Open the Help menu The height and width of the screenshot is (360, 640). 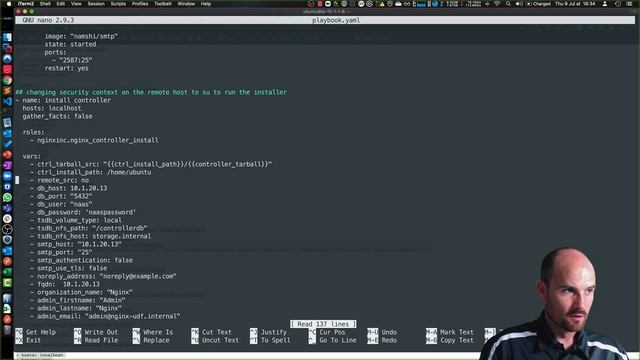206,4
